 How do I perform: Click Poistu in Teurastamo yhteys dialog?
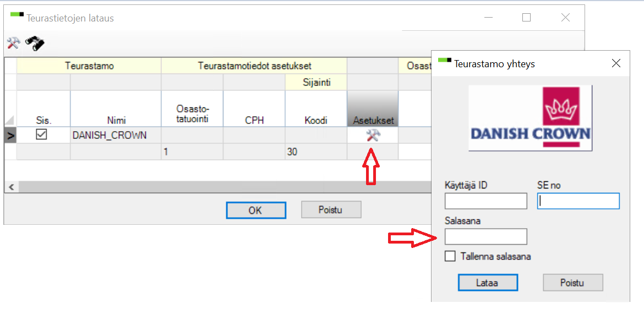[572, 283]
